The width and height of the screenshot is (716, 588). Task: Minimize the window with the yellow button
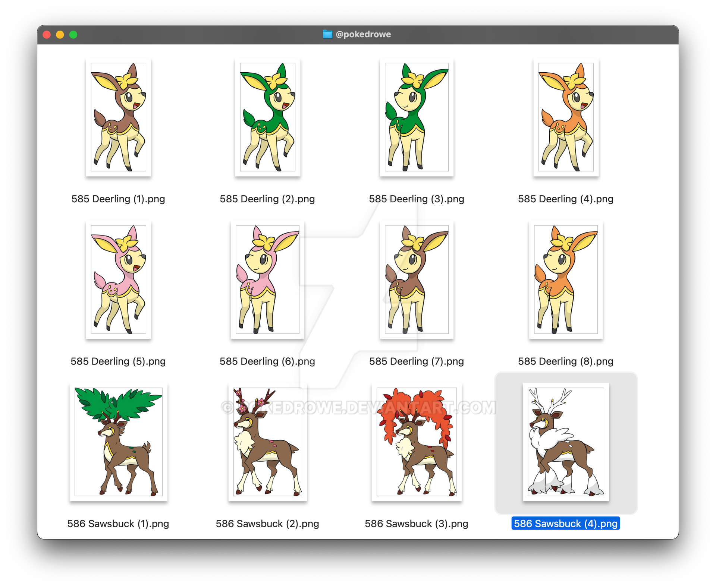[60, 35]
